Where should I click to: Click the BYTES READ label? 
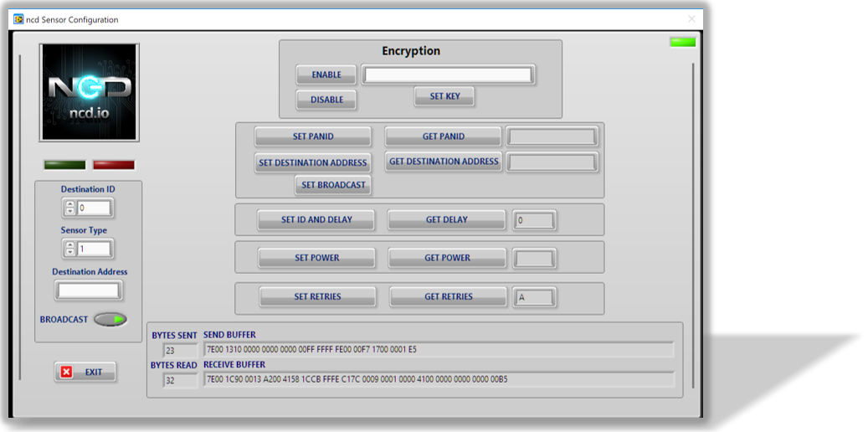tap(174, 366)
